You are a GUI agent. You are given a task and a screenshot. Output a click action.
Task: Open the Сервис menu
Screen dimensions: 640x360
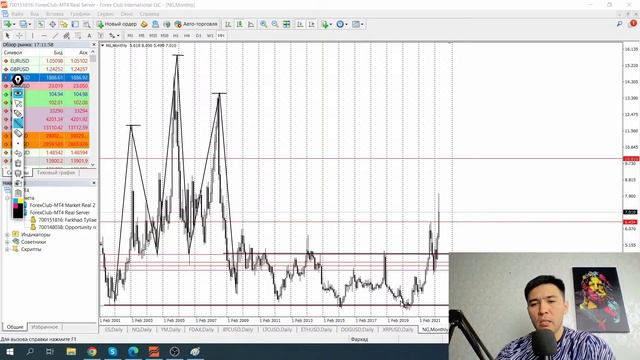pyautogui.click(x=105, y=14)
